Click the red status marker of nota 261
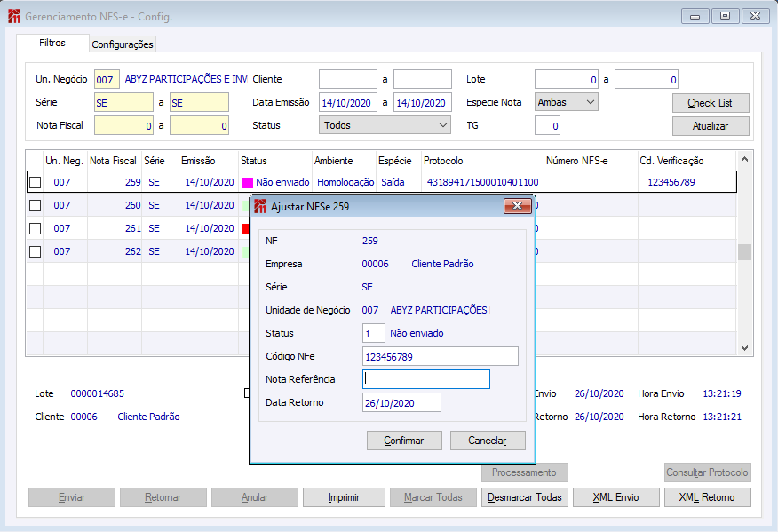This screenshot has width=778, height=532. pos(246,229)
